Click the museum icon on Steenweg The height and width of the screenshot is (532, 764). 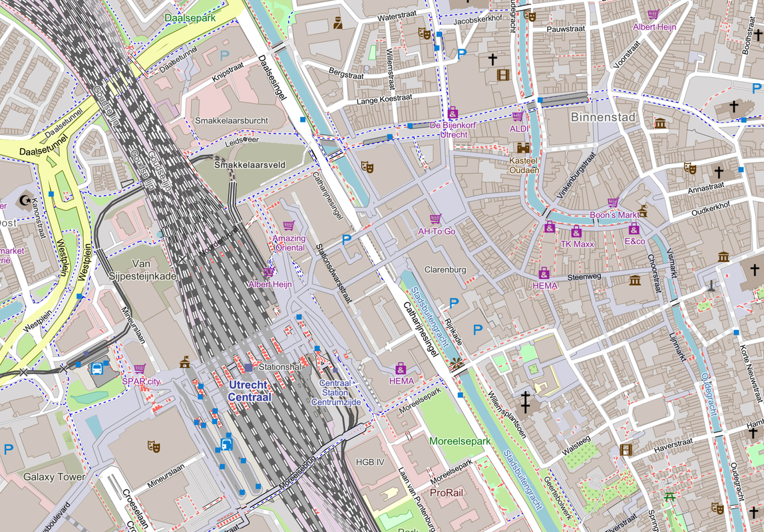[x=634, y=281]
